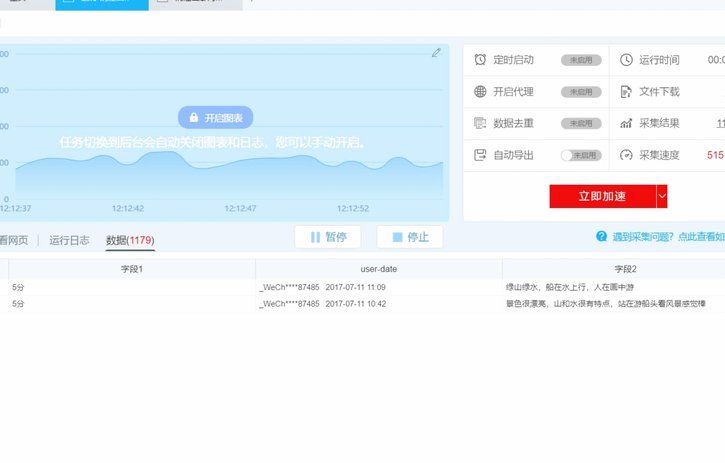Stop the task with 停止 button
725x463 pixels.
point(410,237)
